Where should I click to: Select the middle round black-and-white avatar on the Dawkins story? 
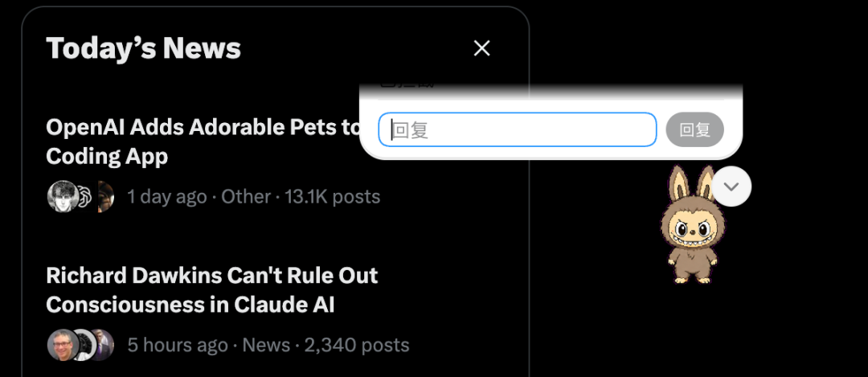pos(83,345)
